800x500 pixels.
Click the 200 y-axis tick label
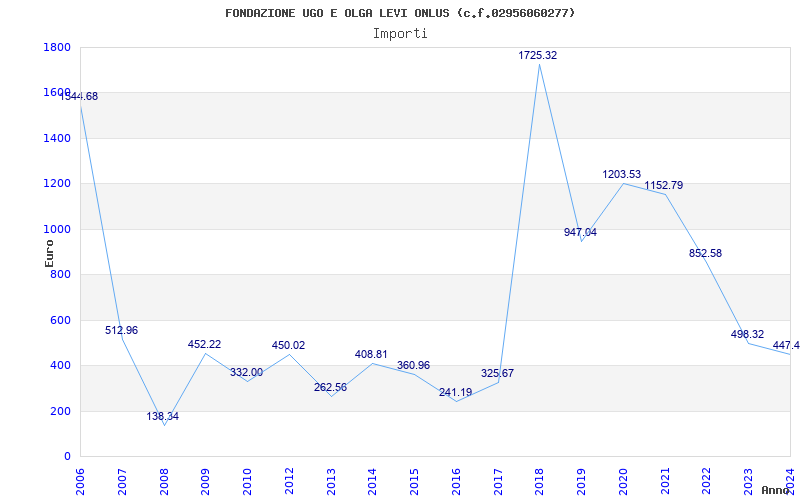[60, 411]
